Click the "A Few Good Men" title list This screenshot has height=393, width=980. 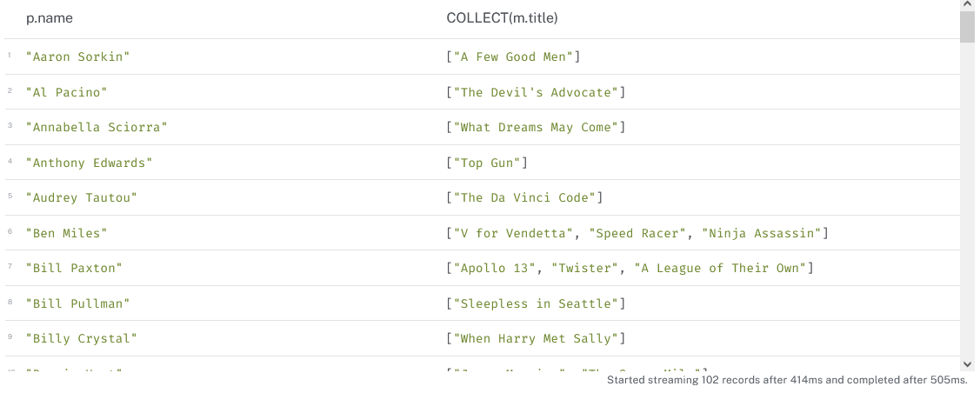513,57
